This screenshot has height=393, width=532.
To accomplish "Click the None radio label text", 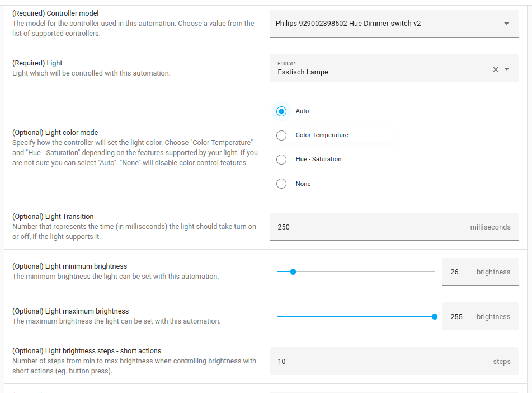I will click(x=303, y=184).
